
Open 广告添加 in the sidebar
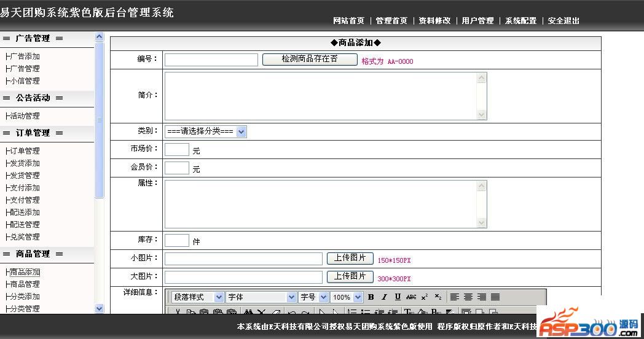click(25, 56)
